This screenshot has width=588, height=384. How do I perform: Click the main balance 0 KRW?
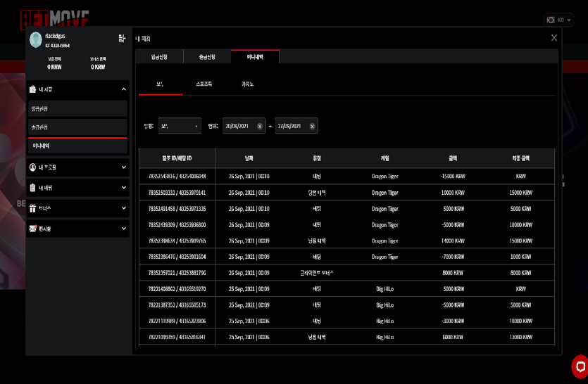(54, 67)
